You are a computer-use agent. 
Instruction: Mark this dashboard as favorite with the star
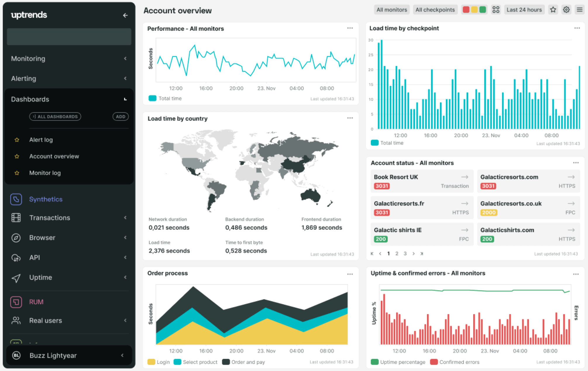coord(553,9)
